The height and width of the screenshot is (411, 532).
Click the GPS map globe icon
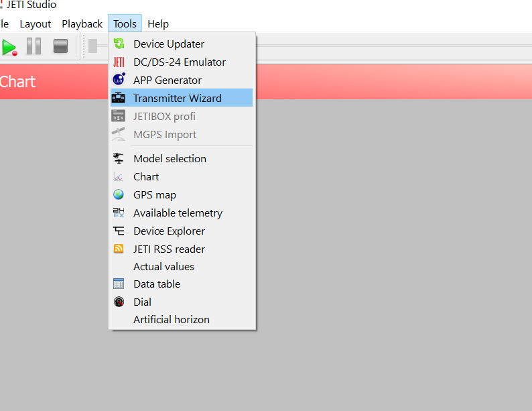click(x=119, y=194)
